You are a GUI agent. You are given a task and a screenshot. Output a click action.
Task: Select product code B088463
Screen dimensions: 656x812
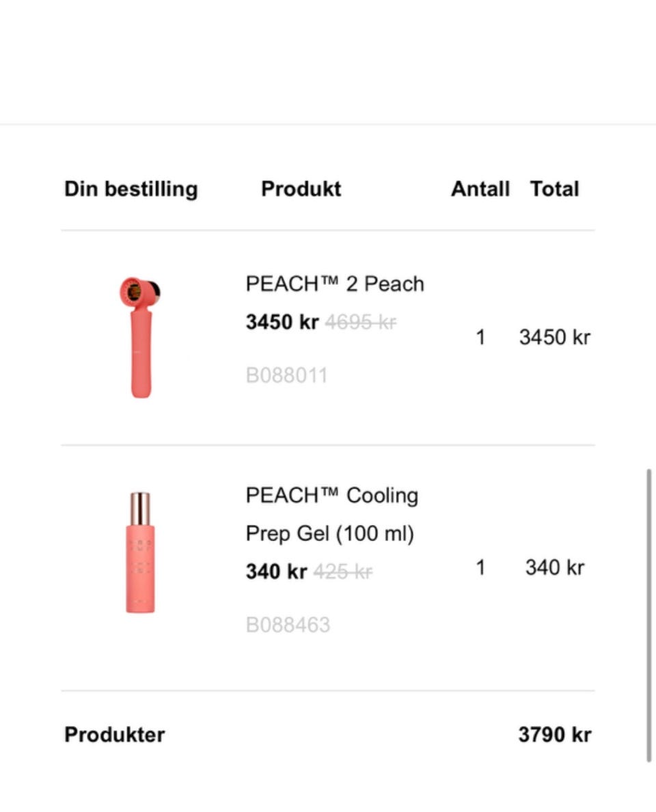(288, 625)
